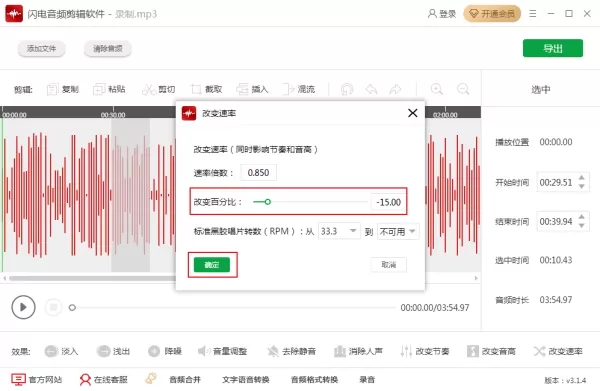
Task: Increase the end time (结束时间) stepper
Action: tap(582, 217)
